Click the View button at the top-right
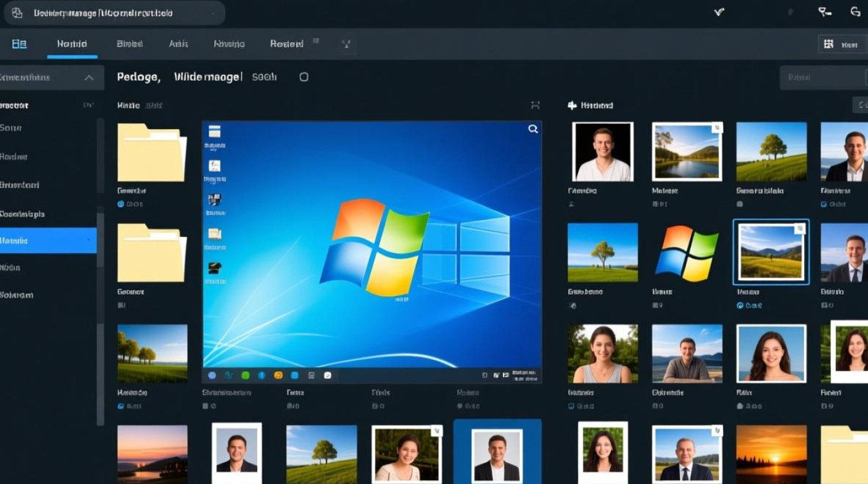This screenshot has height=484, width=868. tap(843, 43)
